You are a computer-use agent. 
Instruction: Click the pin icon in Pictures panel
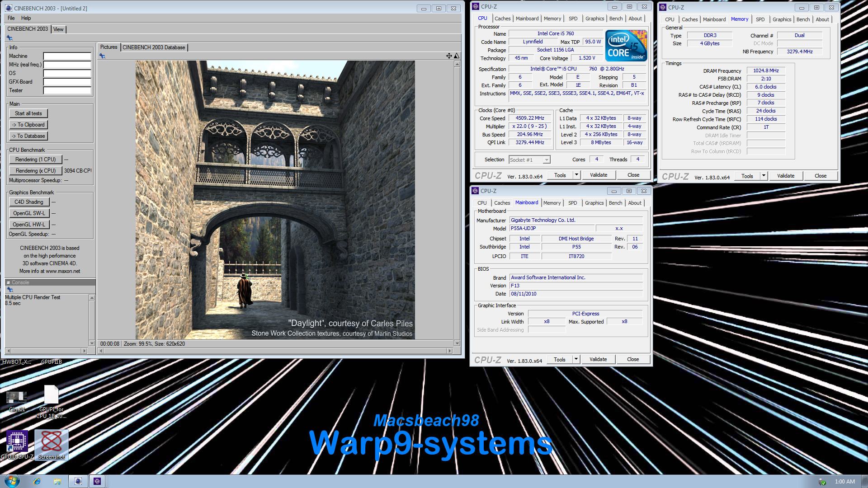(102, 56)
